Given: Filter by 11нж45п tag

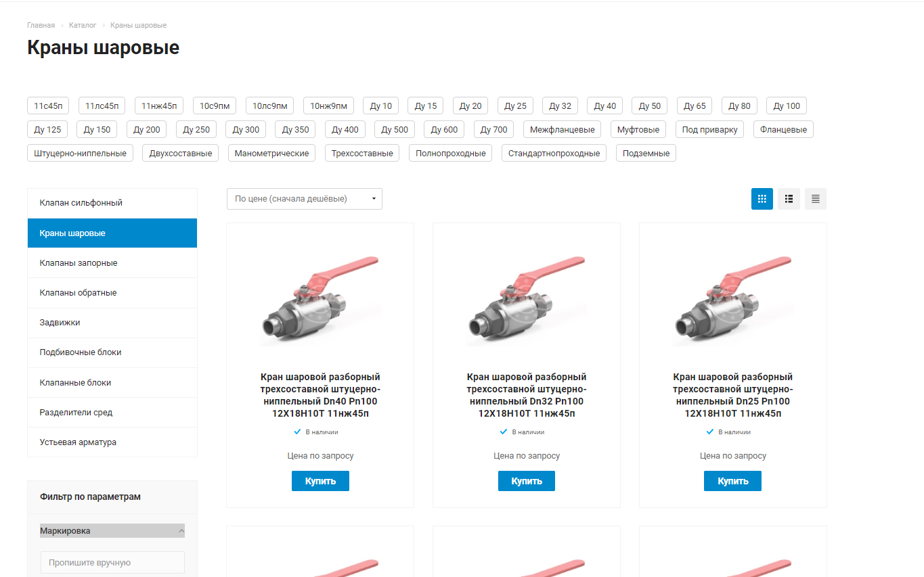Looking at the screenshot, I should (x=159, y=106).
